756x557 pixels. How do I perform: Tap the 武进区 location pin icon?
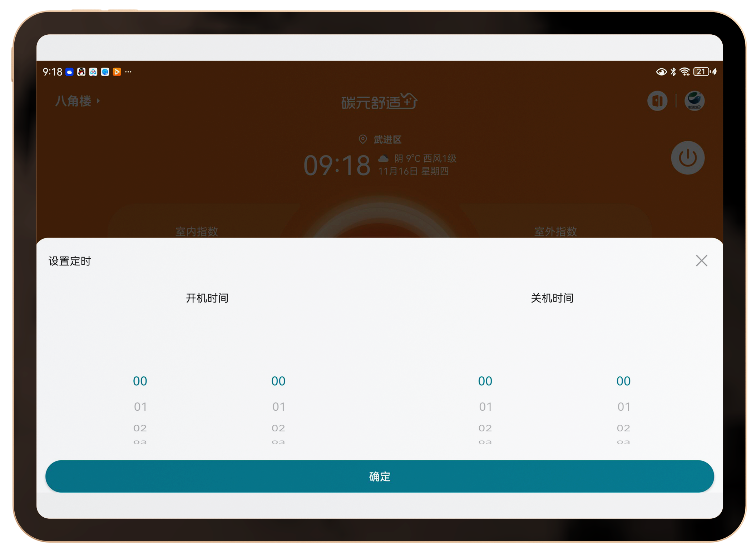(362, 139)
